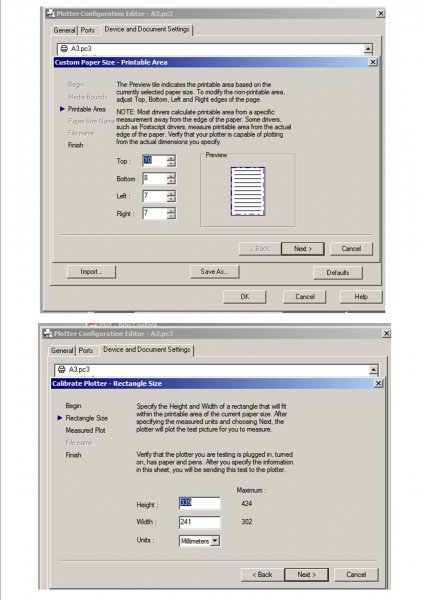Click the Save As... button
The image size is (424, 600).
[x=214, y=272]
